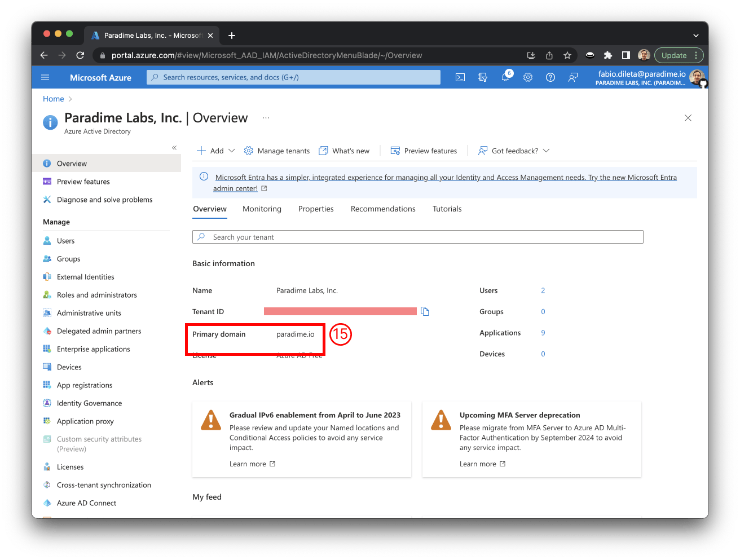740x560 pixels.
Task: Click the Microsoft Azure logo text
Action: [100, 77]
